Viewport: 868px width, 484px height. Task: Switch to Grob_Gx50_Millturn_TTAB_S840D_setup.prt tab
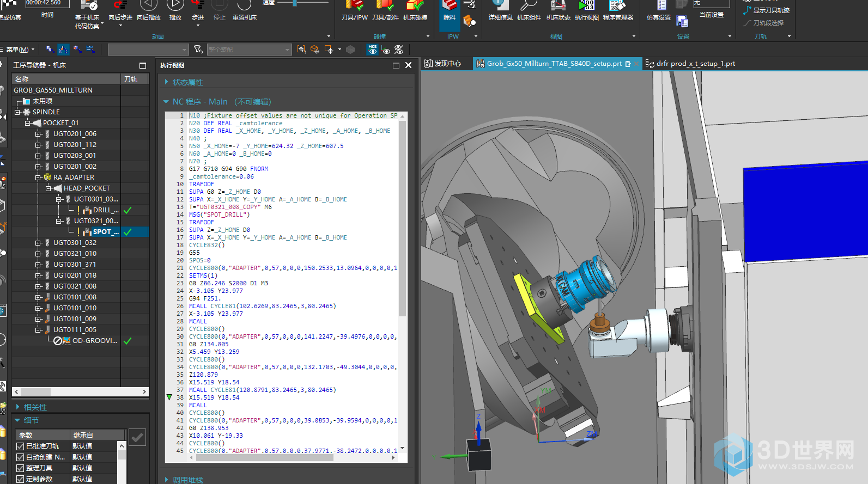(554, 64)
